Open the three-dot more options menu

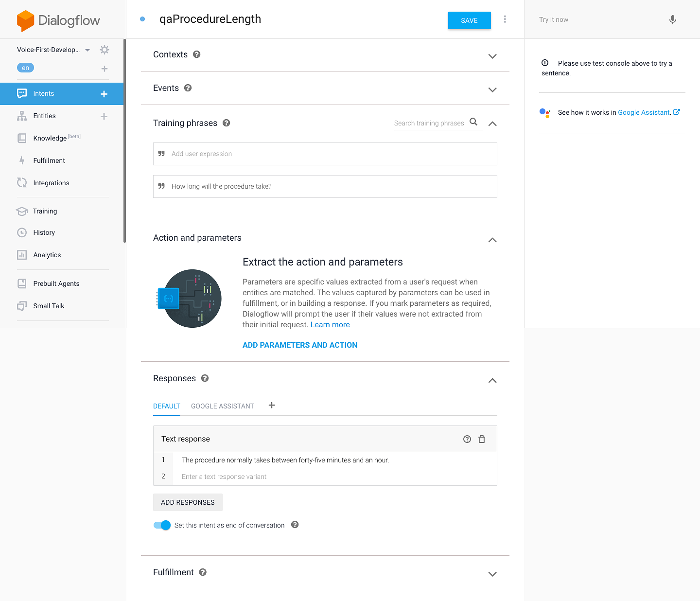click(x=505, y=19)
